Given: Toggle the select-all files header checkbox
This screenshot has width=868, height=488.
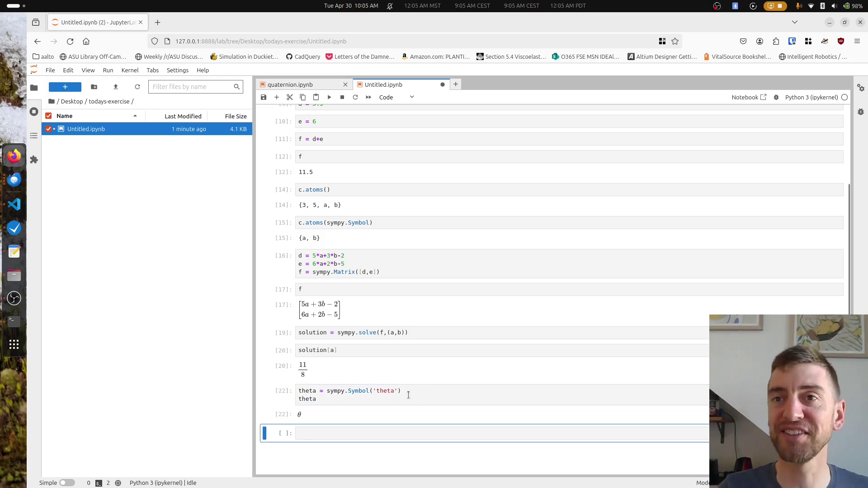Looking at the screenshot, I should pos(48,116).
